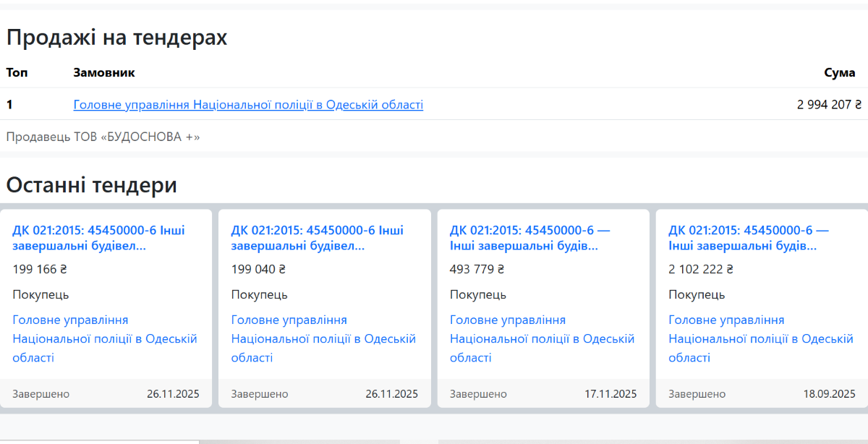Select the total sum 2 994 207 ₴

click(x=829, y=105)
